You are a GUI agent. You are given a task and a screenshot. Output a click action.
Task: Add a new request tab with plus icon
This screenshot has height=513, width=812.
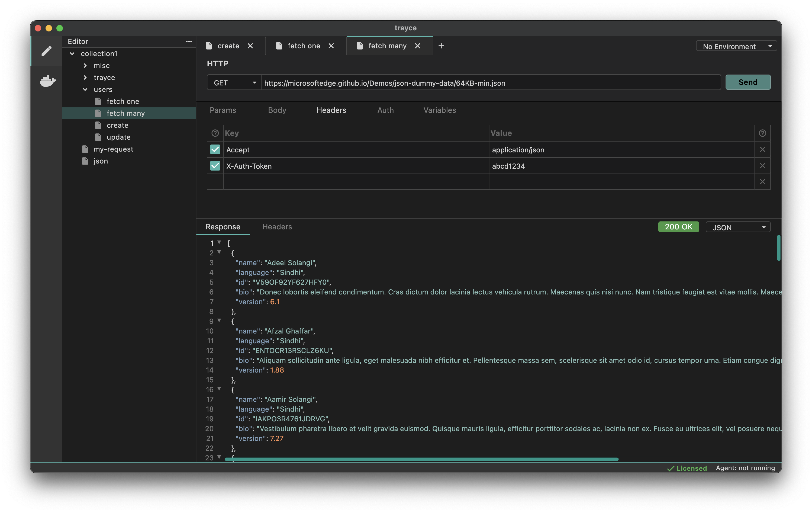[441, 46]
